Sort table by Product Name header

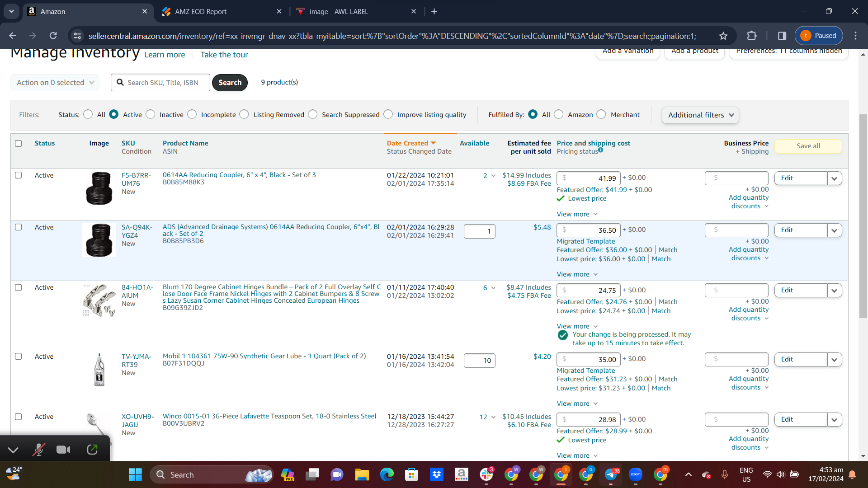point(185,143)
